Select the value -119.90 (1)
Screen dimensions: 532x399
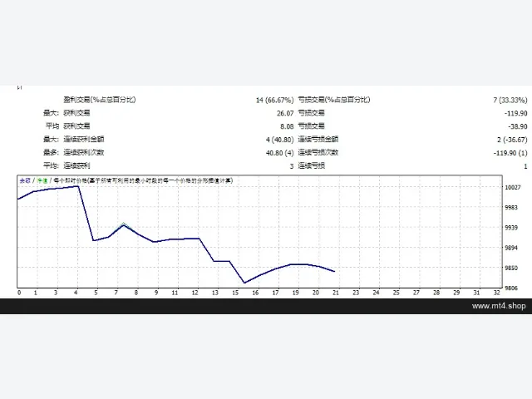[x=510, y=153]
